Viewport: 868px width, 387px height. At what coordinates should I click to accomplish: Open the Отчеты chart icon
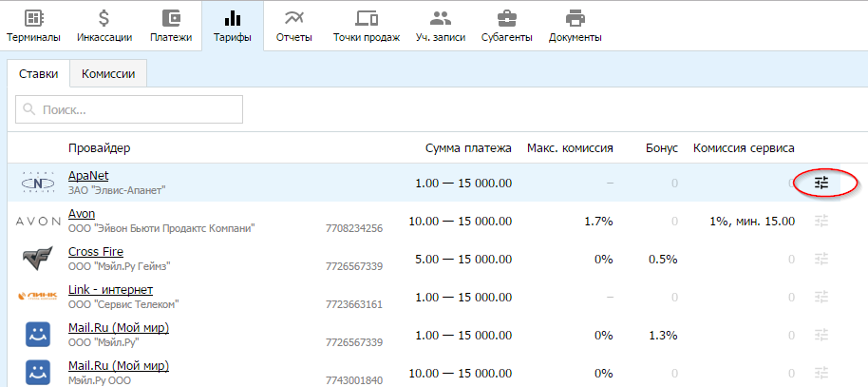294,18
